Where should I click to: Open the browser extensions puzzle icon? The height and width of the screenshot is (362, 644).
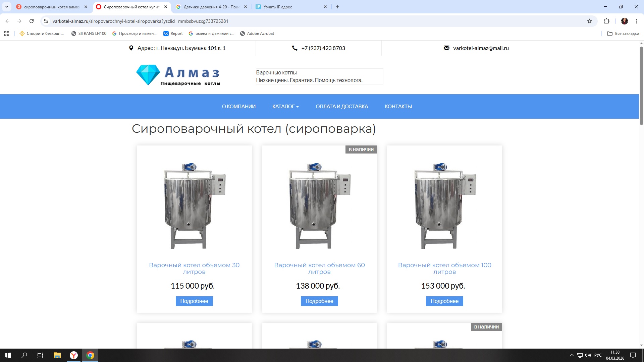[x=606, y=21]
